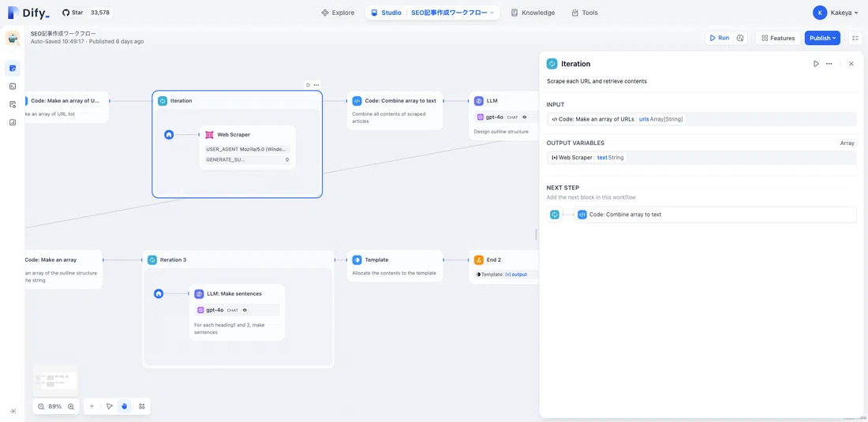This screenshot has height=422, width=868.
Task: Click the Iteration 3 loop icon
Action: [152, 260]
